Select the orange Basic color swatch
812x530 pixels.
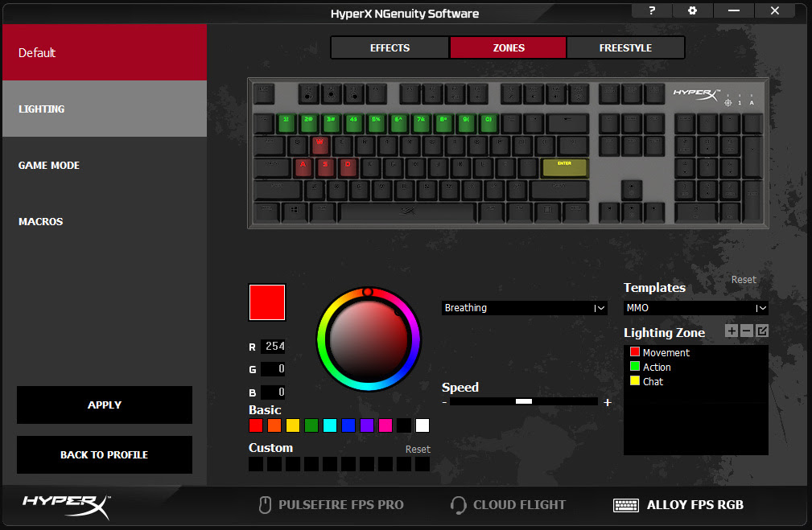(274, 425)
